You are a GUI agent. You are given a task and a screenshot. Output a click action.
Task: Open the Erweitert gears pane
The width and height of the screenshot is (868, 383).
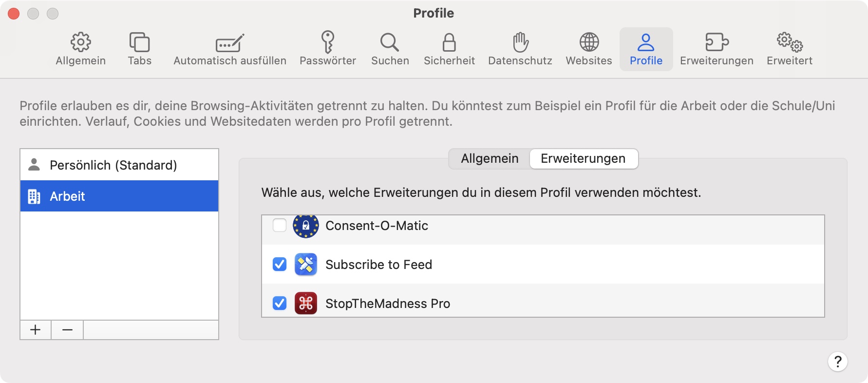pos(790,49)
